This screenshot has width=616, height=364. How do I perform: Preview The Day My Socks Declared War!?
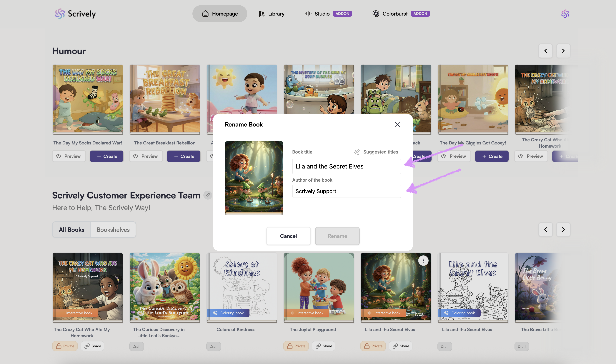[69, 156]
